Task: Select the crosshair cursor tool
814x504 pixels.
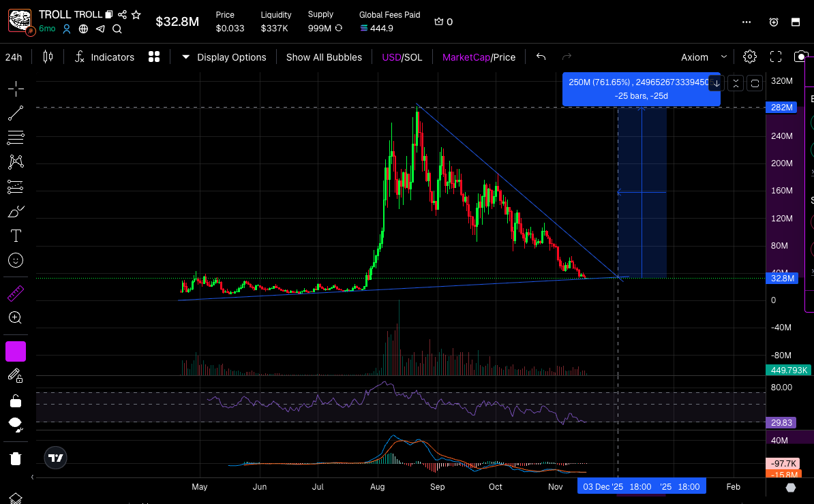Action: click(x=16, y=89)
